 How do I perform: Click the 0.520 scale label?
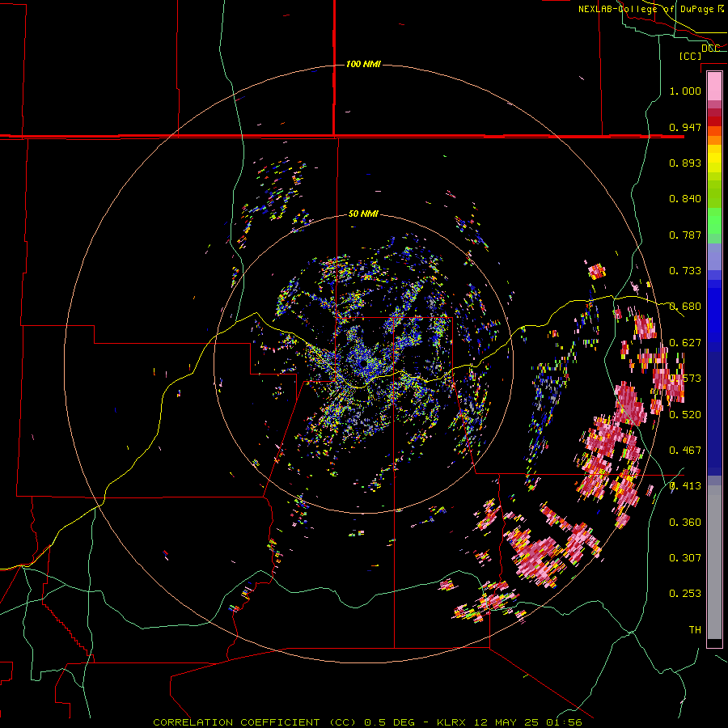(685, 415)
